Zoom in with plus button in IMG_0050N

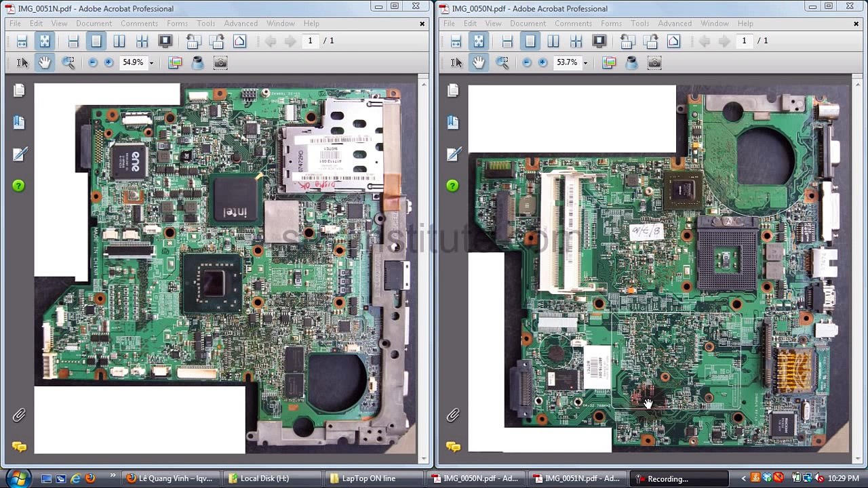pos(542,62)
